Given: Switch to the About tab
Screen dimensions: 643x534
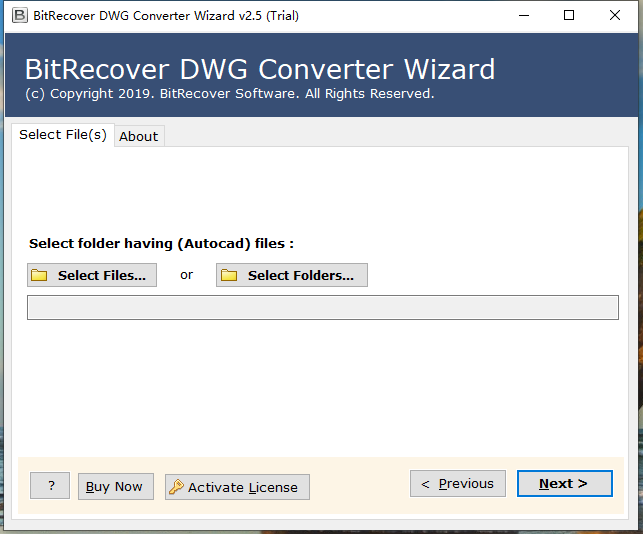Looking at the screenshot, I should click(139, 136).
